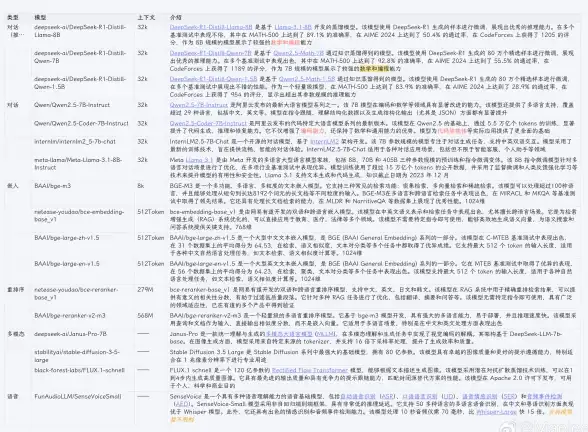The image size is (588, 432).
Task: Select model cell Qwen/Qwen2.5-7B-Instruct
Action: (x=72, y=105)
